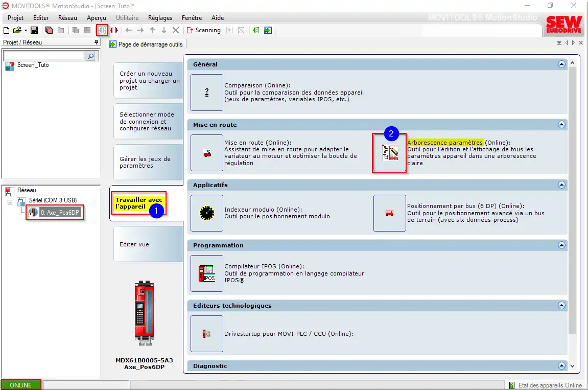The height and width of the screenshot is (390, 588).
Task: Open Créer un nouveau projet section
Action: [x=149, y=81]
